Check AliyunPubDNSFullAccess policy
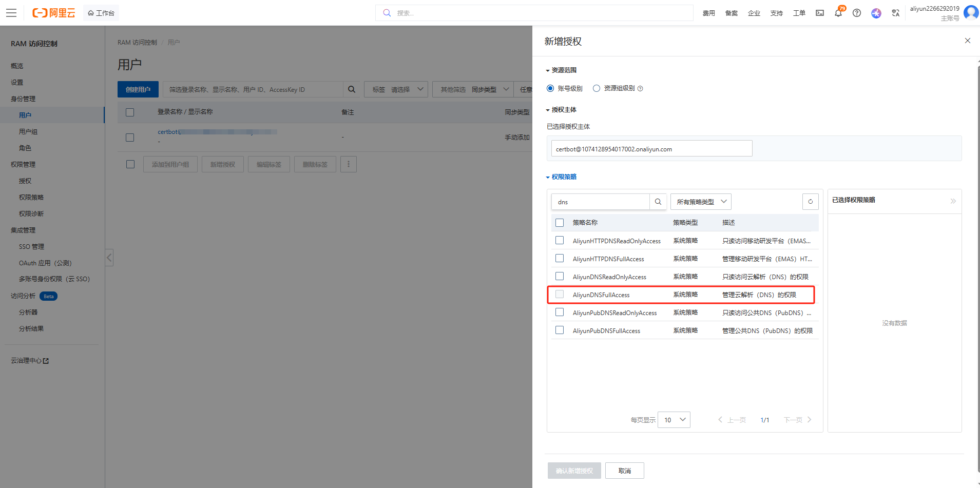The image size is (980, 488). click(x=560, y=330)
